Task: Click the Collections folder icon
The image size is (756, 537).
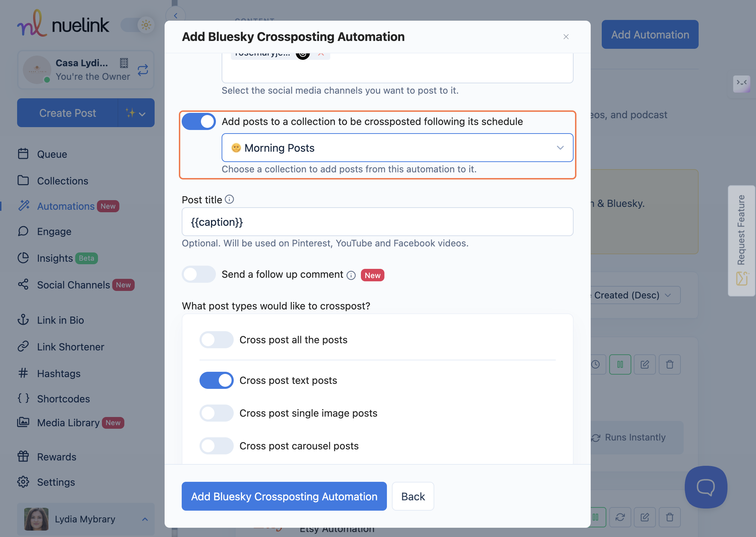Action: 23,180
